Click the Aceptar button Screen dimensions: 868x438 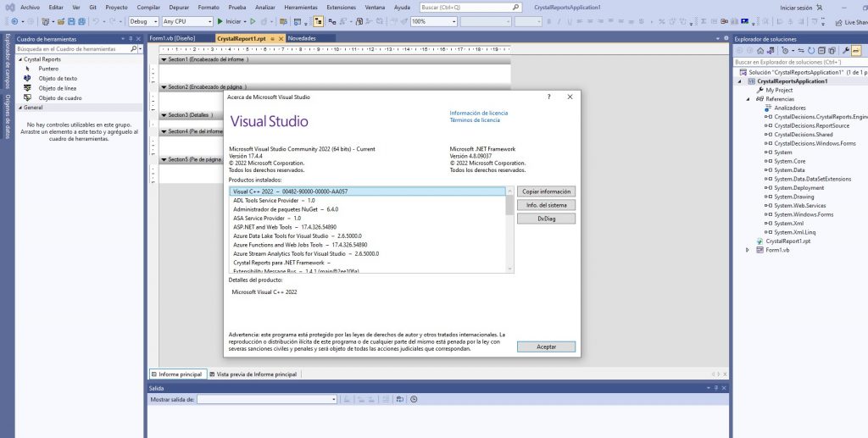click(546, 347)
